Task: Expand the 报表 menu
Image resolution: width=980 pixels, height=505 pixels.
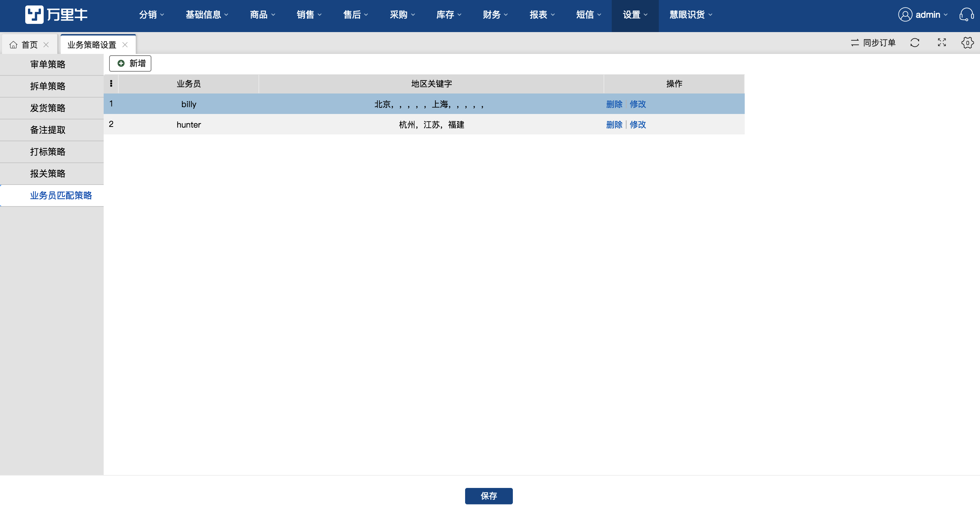Action: tap(542, 14)
